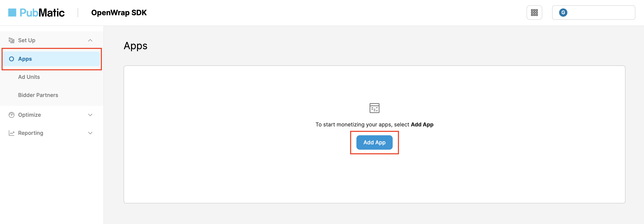Expand the Reporting section
Screen dimensions: 644x224
tap(90, 133)
